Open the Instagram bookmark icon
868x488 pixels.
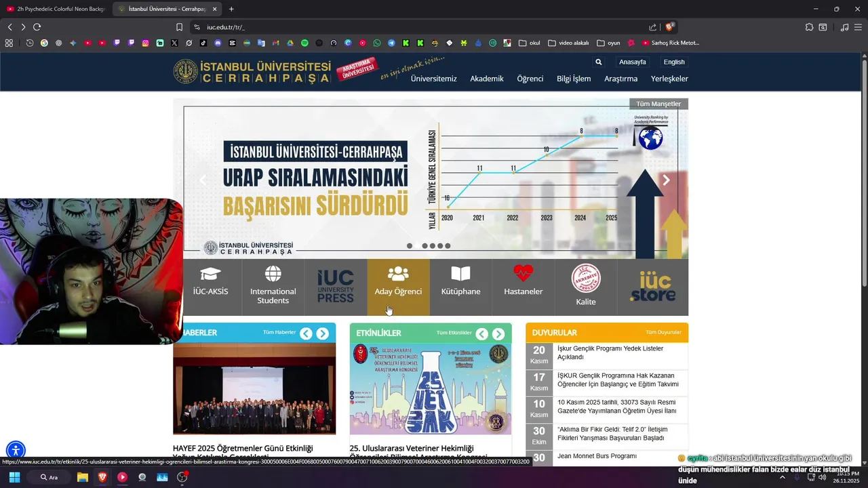coord(145,43)
